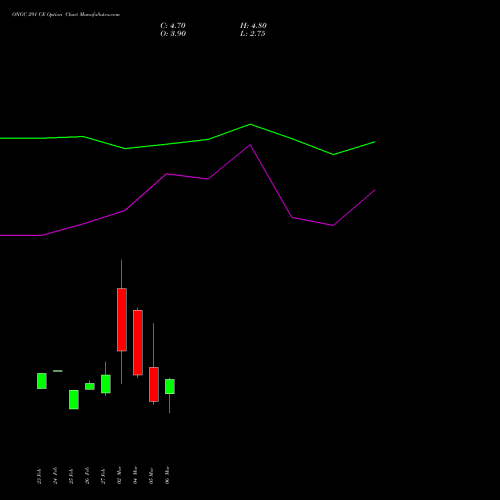
Task: Click the low value 'L: 2.75'
Action: [x=252, y=34]
